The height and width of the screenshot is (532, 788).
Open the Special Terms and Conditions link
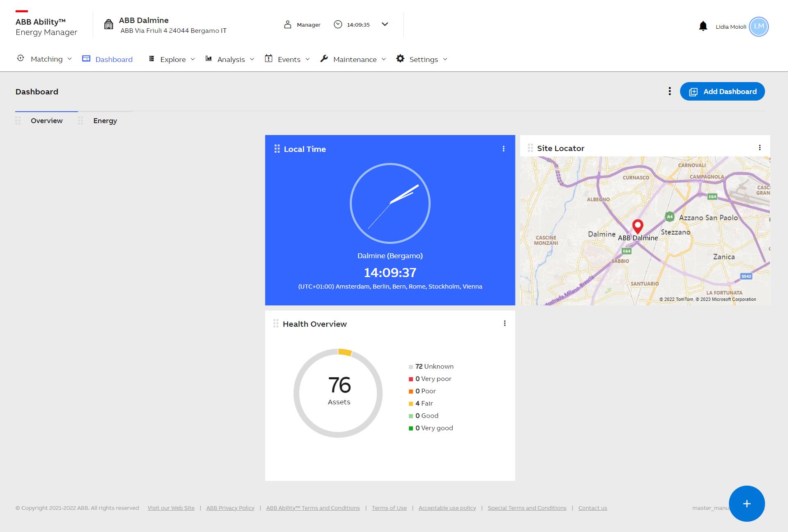[527, 508]
